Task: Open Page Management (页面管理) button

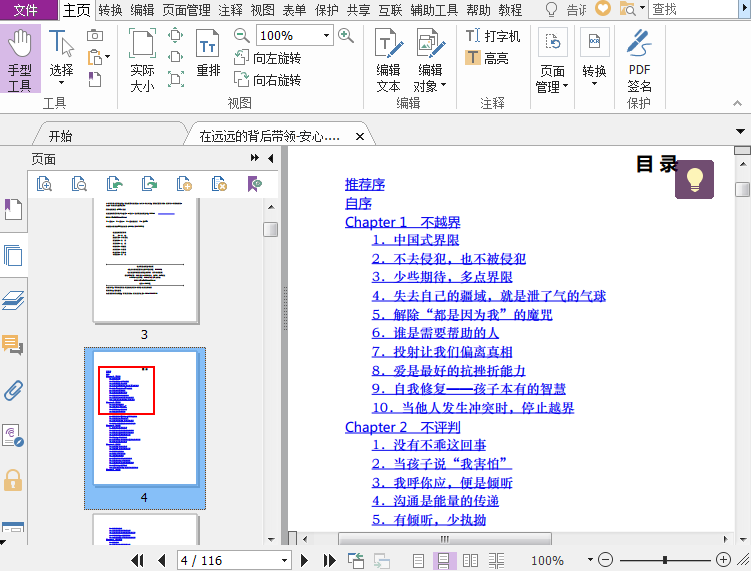Action: [x=552, y=59]
